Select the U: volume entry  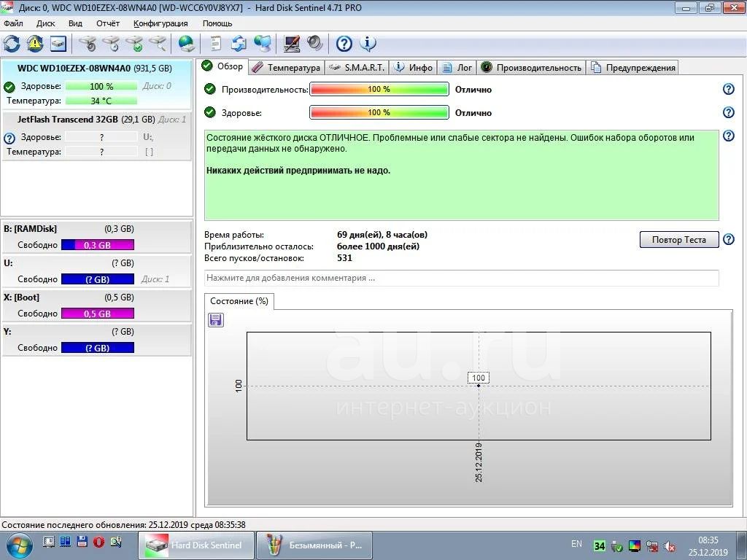(97, 271)
